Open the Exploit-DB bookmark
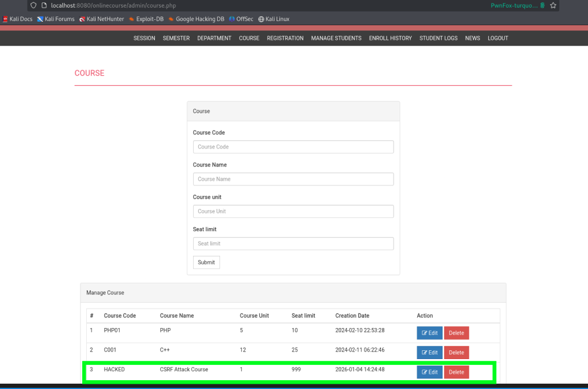 pos(146,19)
